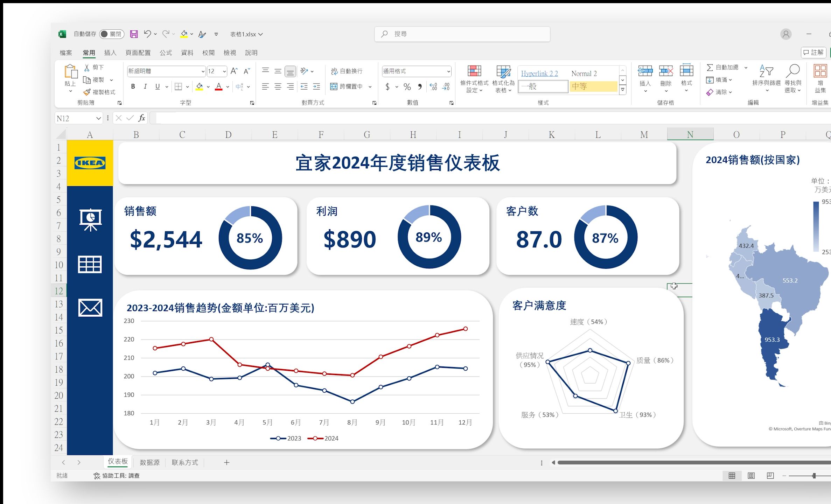Click the borders icon in the font group
The width and height of the screenshot is (831, 504).
point(178,86)
